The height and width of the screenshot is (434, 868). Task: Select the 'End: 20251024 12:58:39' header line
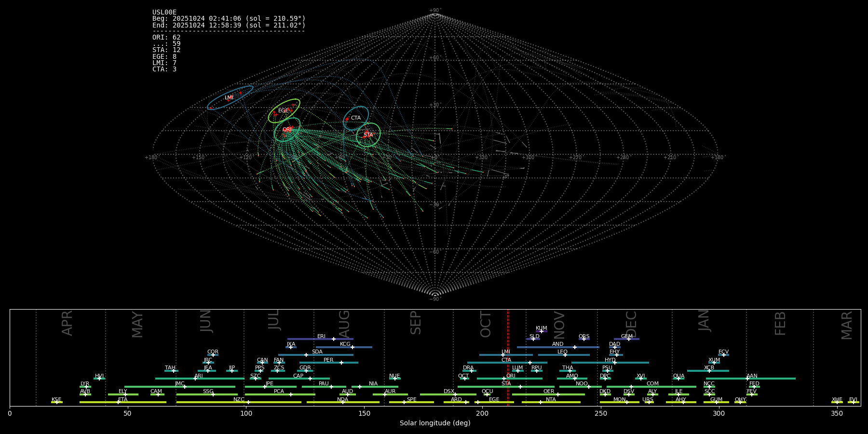tap(229, 25)
